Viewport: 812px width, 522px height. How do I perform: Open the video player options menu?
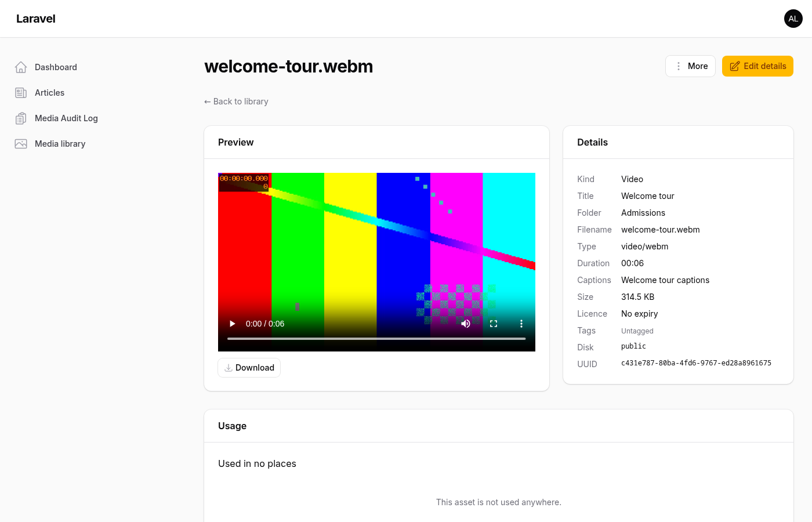521,324
